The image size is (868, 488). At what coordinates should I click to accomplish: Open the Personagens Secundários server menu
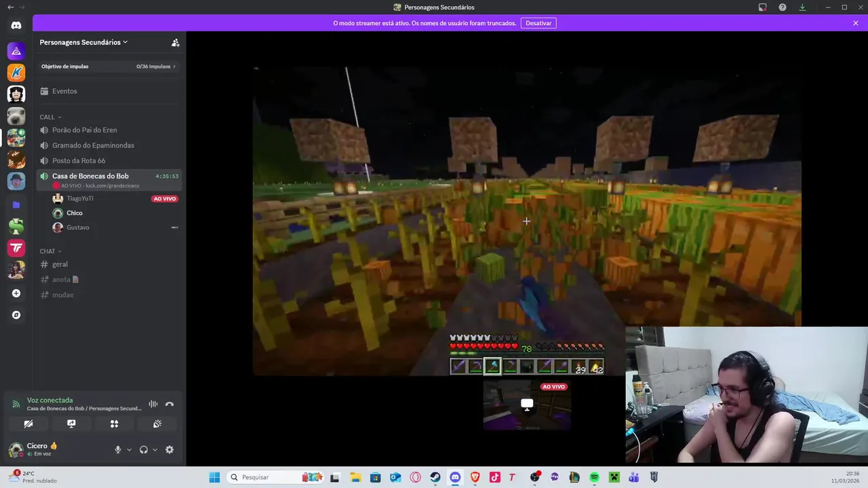[83, 42]
